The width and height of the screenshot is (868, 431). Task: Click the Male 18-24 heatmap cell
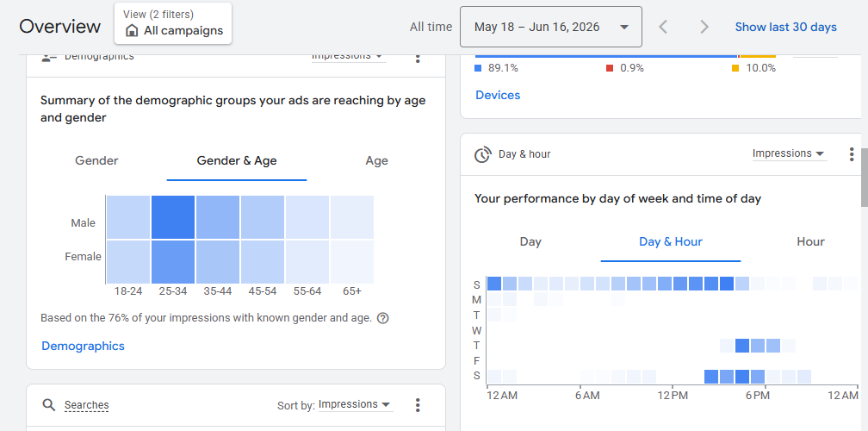[127, 217]
